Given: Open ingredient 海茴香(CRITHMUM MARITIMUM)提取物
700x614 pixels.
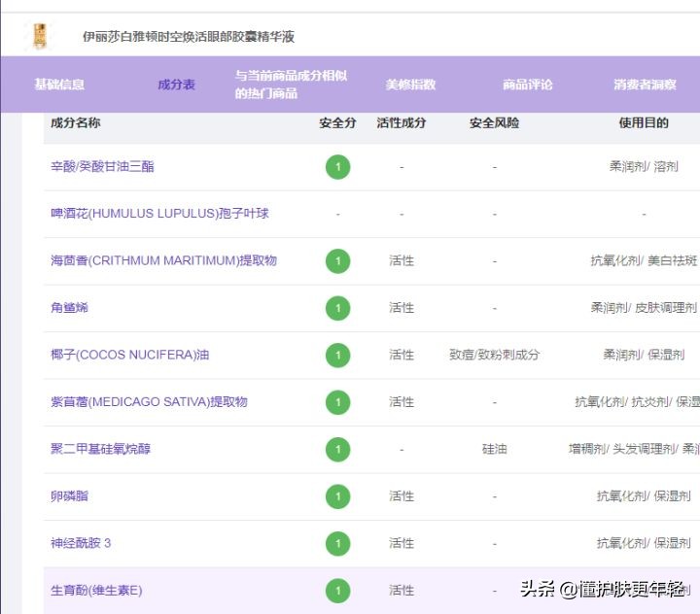Looking at the screenshot, I should 164,260.
